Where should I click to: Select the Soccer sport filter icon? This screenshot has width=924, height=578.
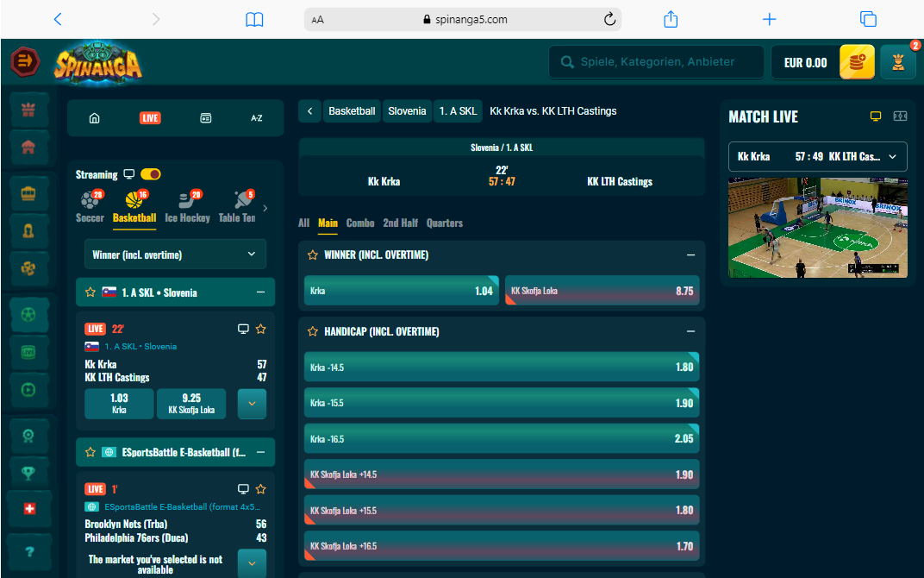[x=90, y=200]
